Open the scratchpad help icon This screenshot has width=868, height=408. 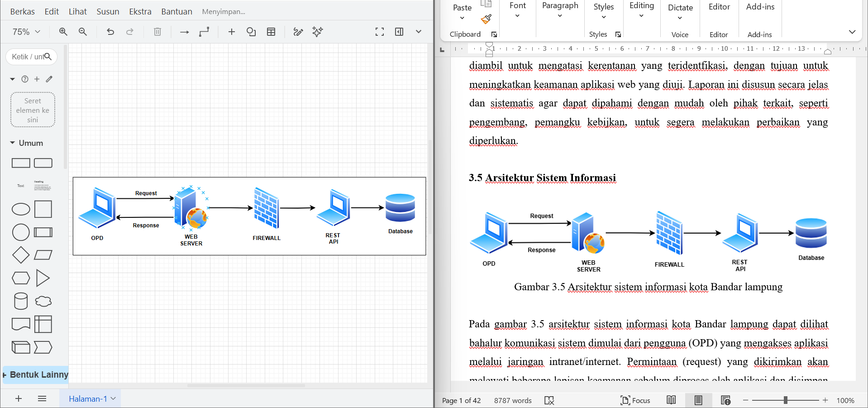[x=25, y=79]
